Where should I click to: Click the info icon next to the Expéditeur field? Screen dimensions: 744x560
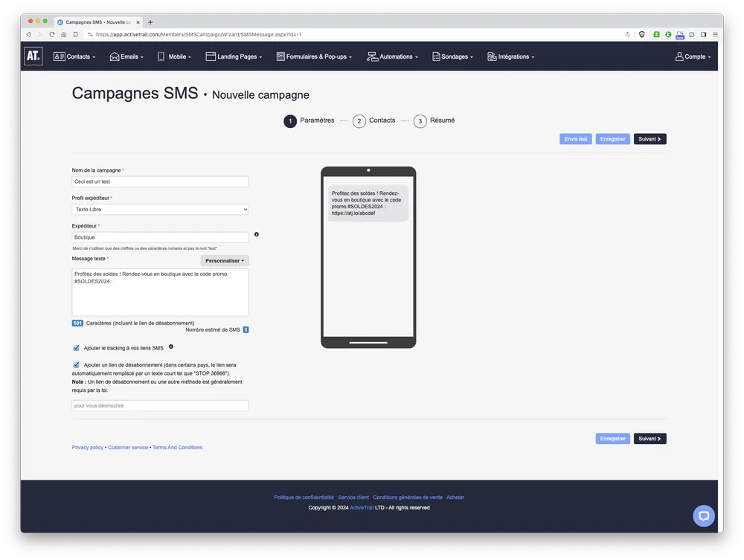click(x=256, y=234)
